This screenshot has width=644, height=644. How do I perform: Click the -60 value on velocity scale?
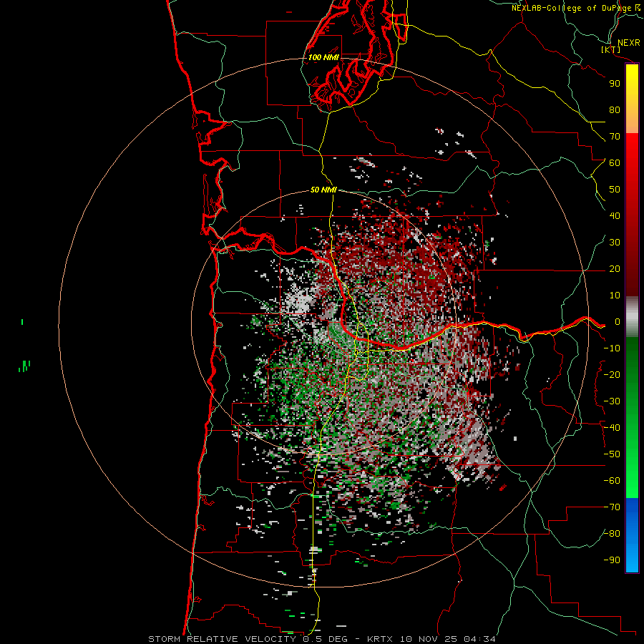point(612,481)
